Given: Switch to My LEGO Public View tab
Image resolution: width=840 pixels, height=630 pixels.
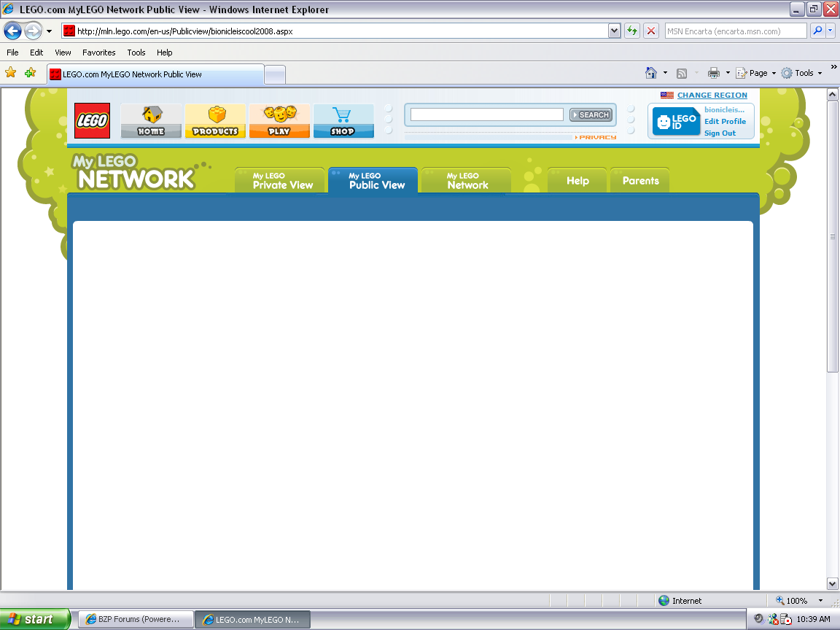Looking at the screenshot, I should click(x=373, y=181).
